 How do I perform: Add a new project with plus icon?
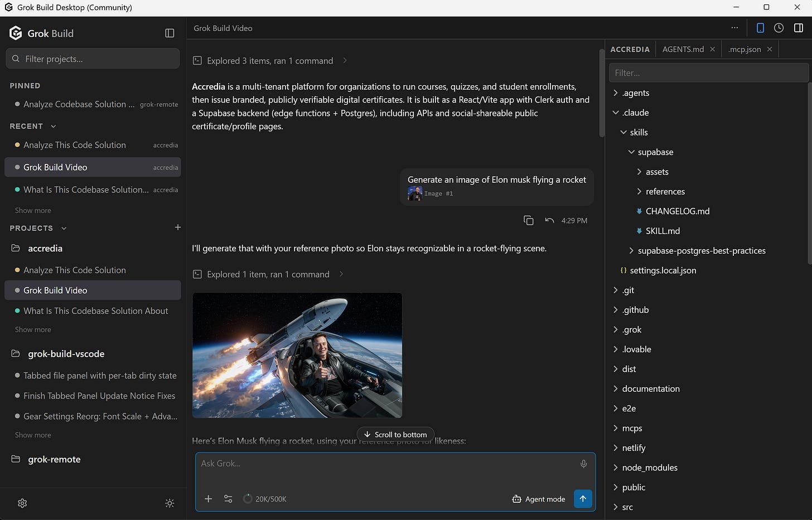click(x=177, y=227)
